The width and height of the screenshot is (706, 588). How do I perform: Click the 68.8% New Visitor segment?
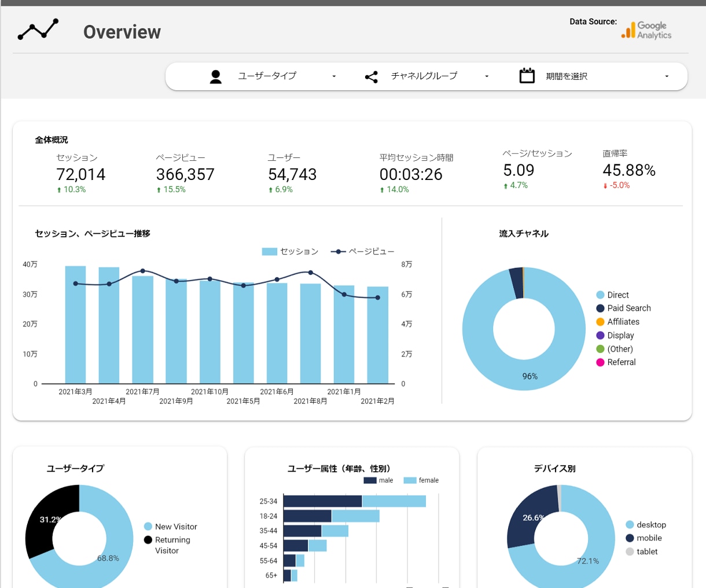[x=108, y=558]
